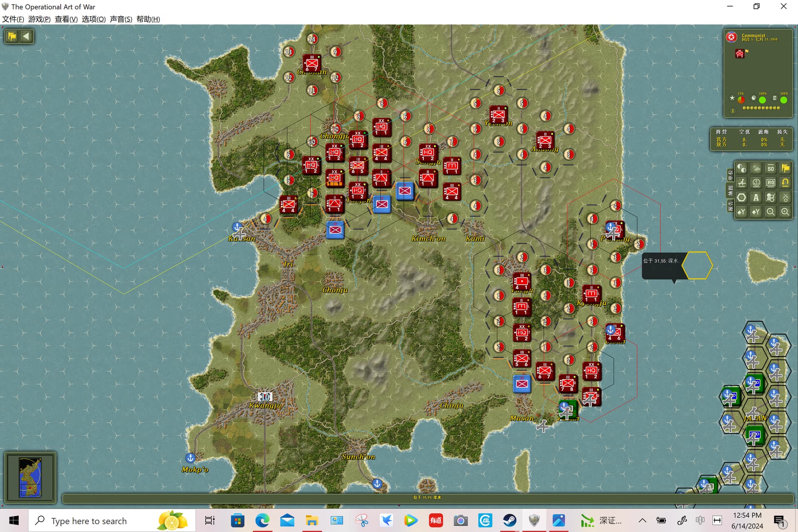Viewport: 798px width, 532px height.
Task: Click the yellow pips strength bar
Action: tap(761, 108)
